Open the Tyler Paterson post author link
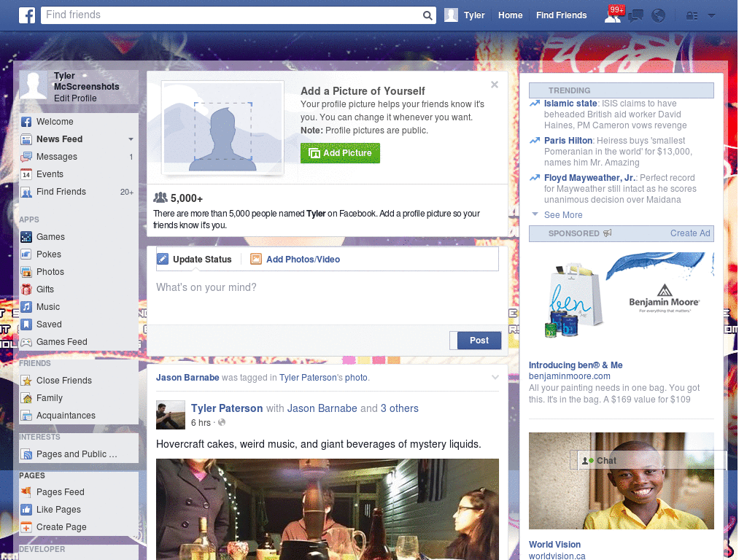The width and height of the screenshot is (747, 560). 227,408
